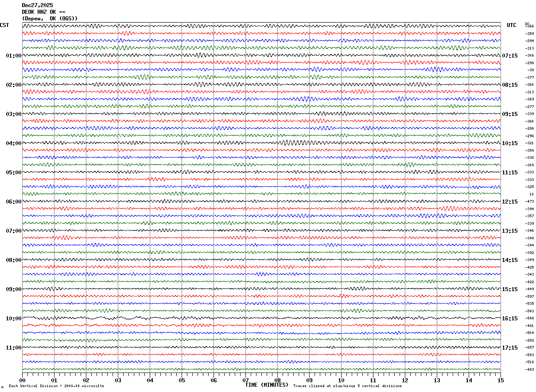Click the station code line 'DEOK HHZ OK --'

[x=43, y=12]
